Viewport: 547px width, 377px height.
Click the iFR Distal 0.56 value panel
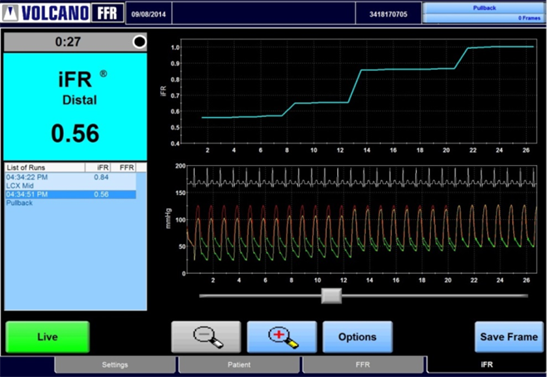(x=75, y=107)
